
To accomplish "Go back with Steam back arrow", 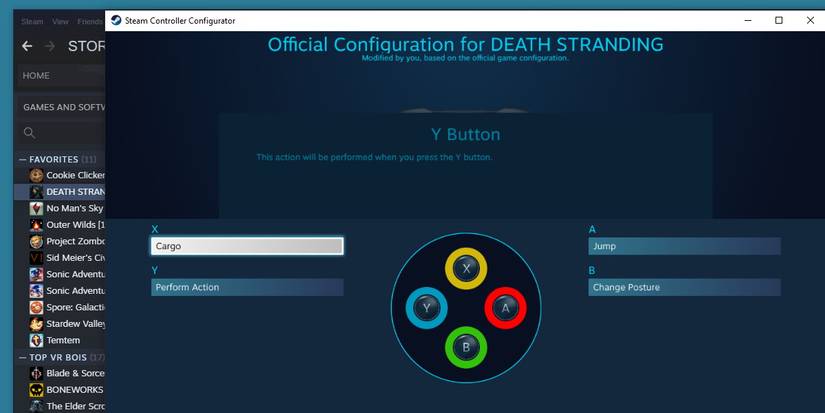I will click(x=27, y=46).
